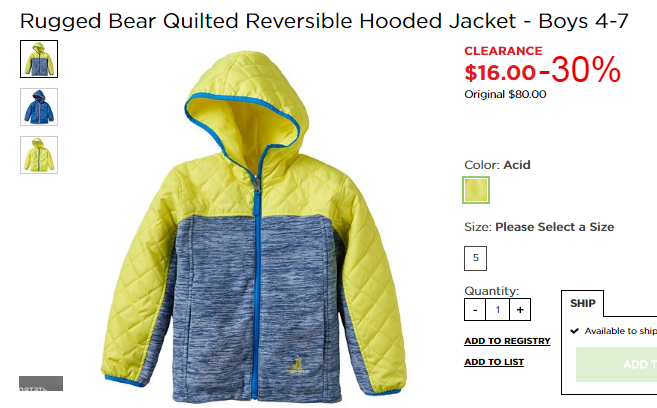Click the gray button below the thumbnails

coord(41,383)
